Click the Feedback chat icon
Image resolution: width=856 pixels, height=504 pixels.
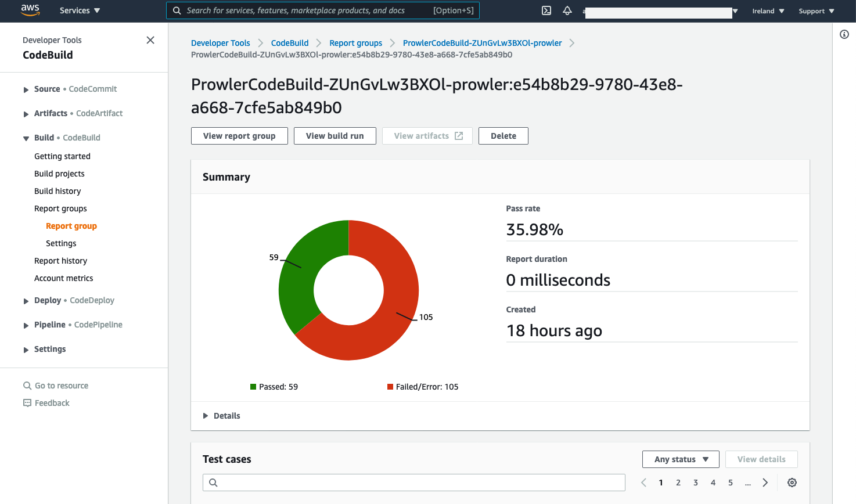[27, 403]
